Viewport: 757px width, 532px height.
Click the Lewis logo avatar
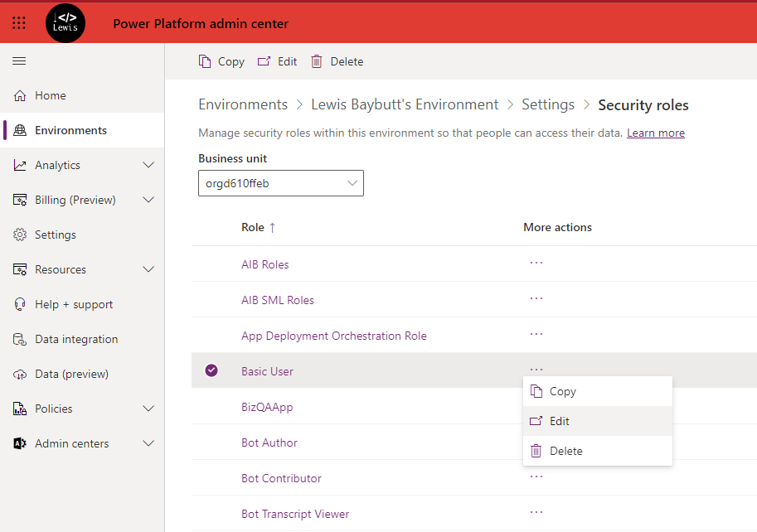(x=66, y=23)
